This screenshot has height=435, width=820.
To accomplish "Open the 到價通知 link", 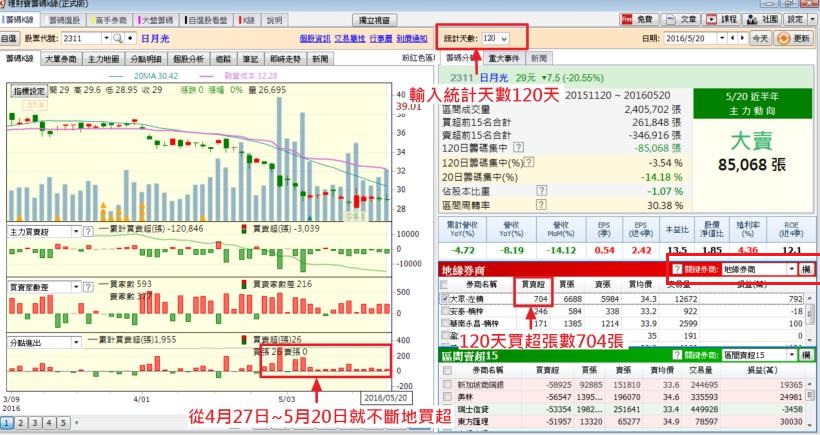I will coord(412,39).
